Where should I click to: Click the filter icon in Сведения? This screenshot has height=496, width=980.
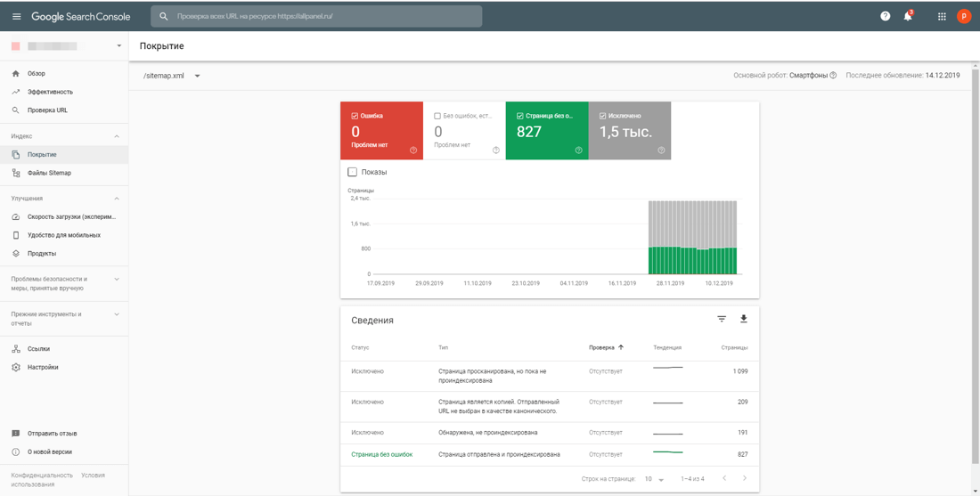pos(722,319)
